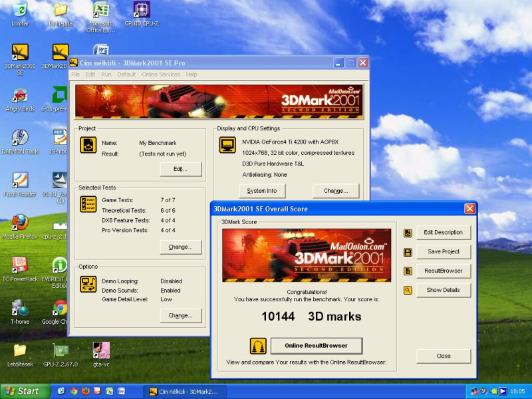Image resolution: width=532 pixels, height=399 pixels.
Task: Open the Run menu
Action: click(x=106, y=74)
